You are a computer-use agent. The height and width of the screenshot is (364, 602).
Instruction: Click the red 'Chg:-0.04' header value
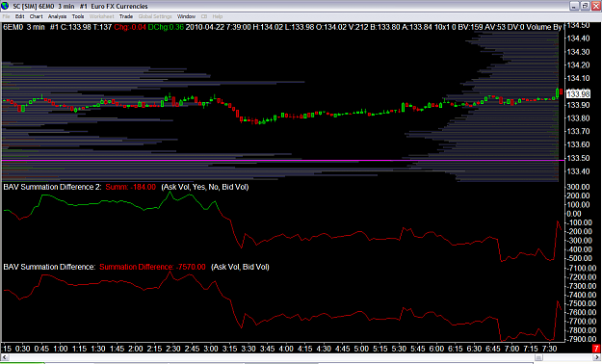point(130,27)
